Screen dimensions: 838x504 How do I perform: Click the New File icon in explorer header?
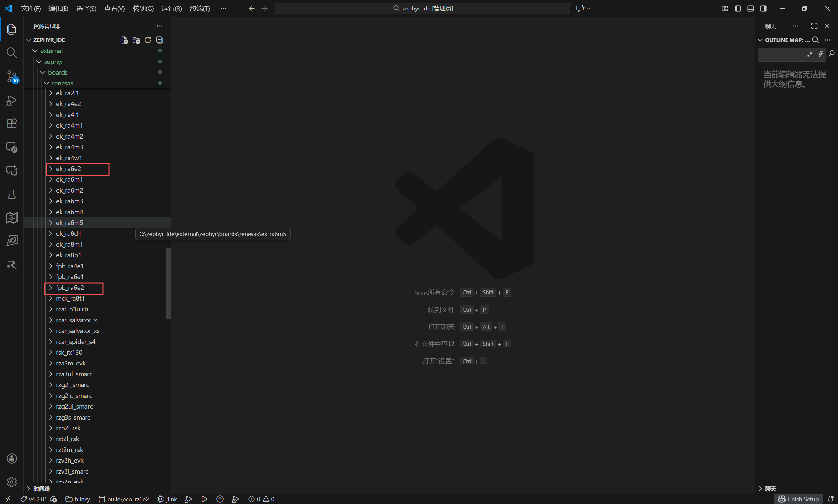[125, 40]
